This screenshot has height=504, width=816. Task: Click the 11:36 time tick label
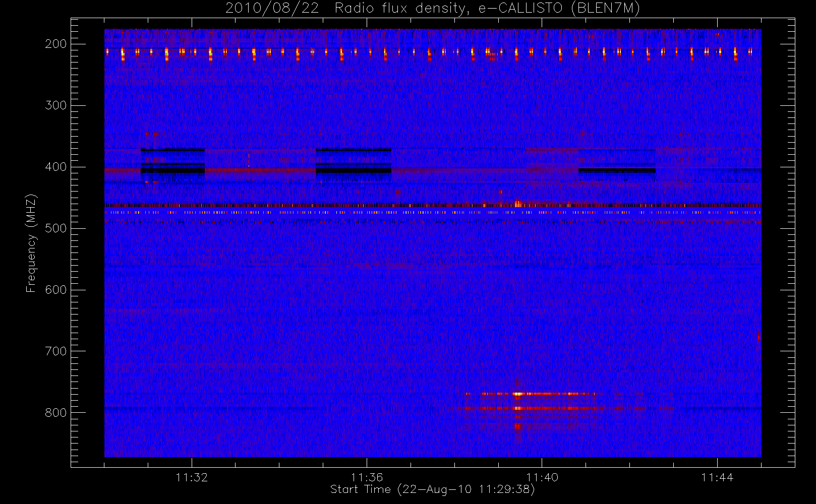[367, 477]
